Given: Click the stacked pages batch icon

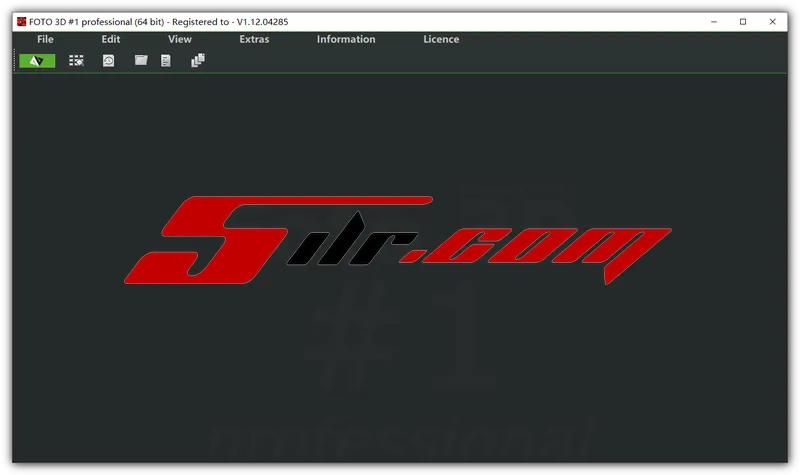Looking at the screenshot, I should [x=198, y=60].
